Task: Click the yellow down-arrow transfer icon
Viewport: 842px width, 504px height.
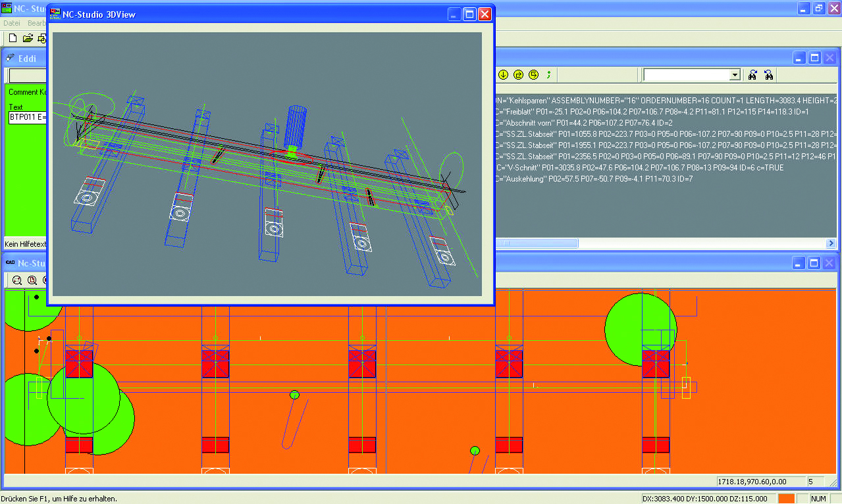Action: [503, 74]
